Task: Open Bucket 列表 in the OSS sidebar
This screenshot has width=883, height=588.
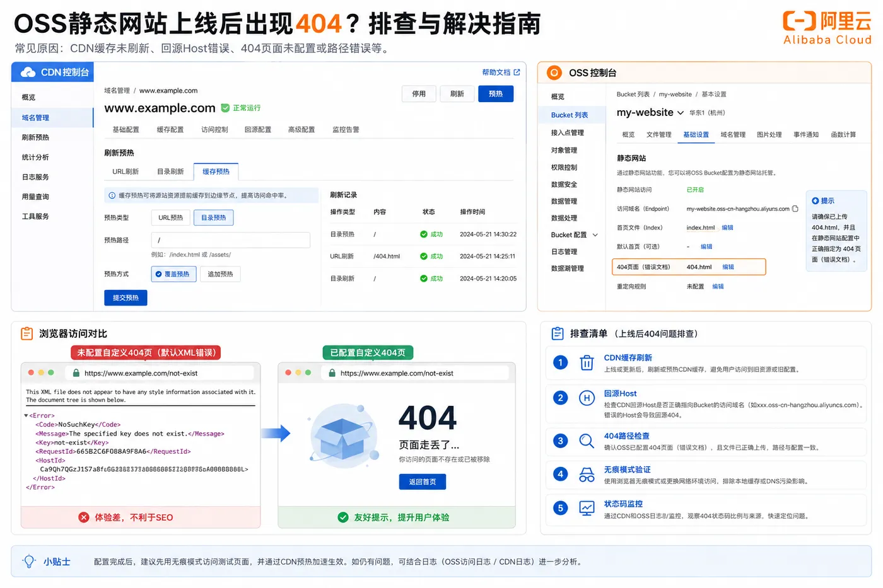Action: 571,115
